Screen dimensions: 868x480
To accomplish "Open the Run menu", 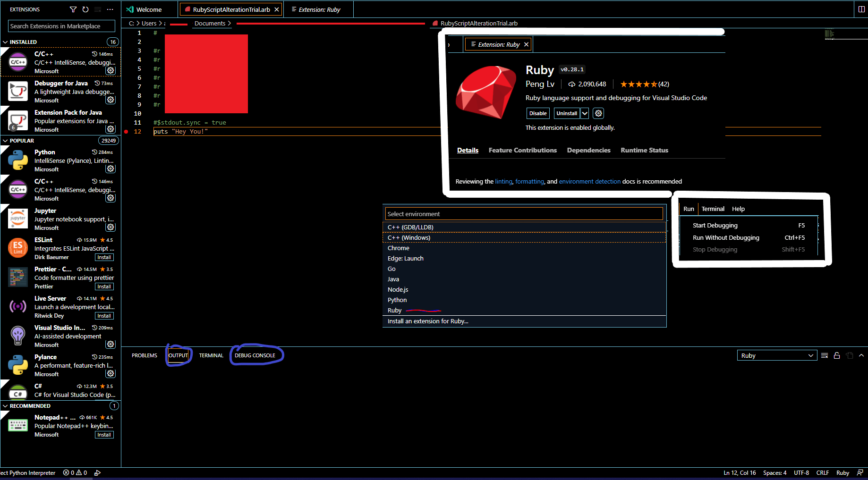I will click(x=689, y=209).
